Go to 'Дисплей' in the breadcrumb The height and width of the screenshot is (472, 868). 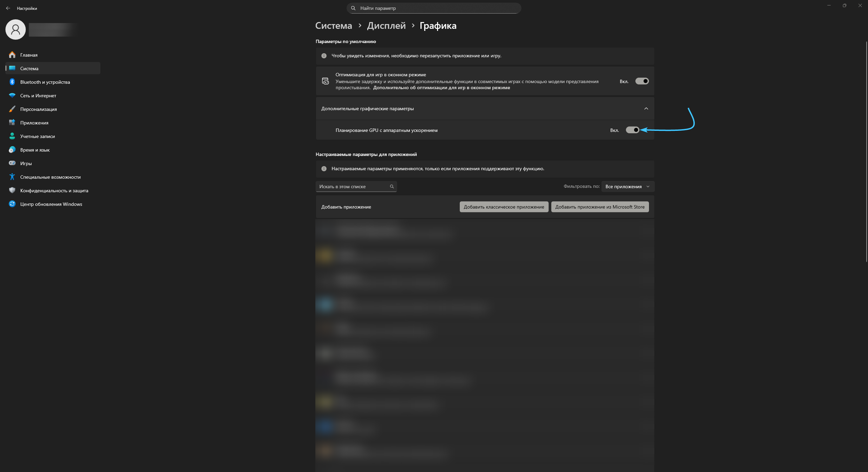click(x=386, y=25)
